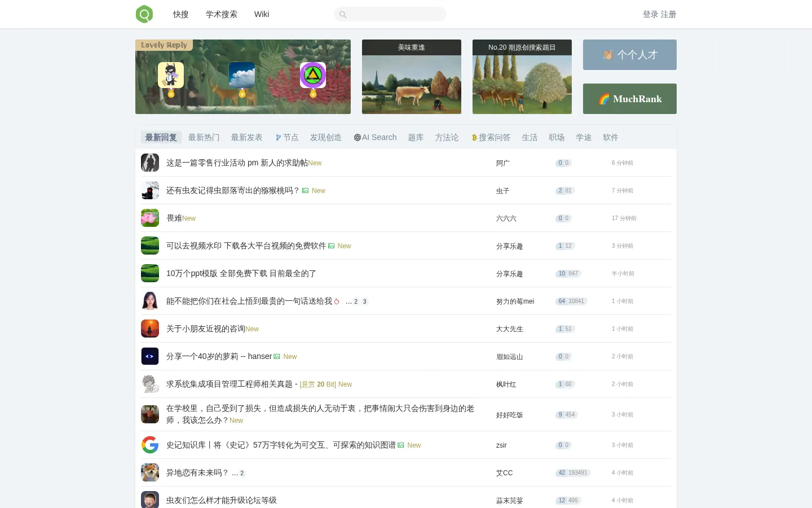Click the cloud sky avatar in Lovely Reply banner
Image resolution: width=812 pixels, height=508 pixels.
[x=242, y=75]
